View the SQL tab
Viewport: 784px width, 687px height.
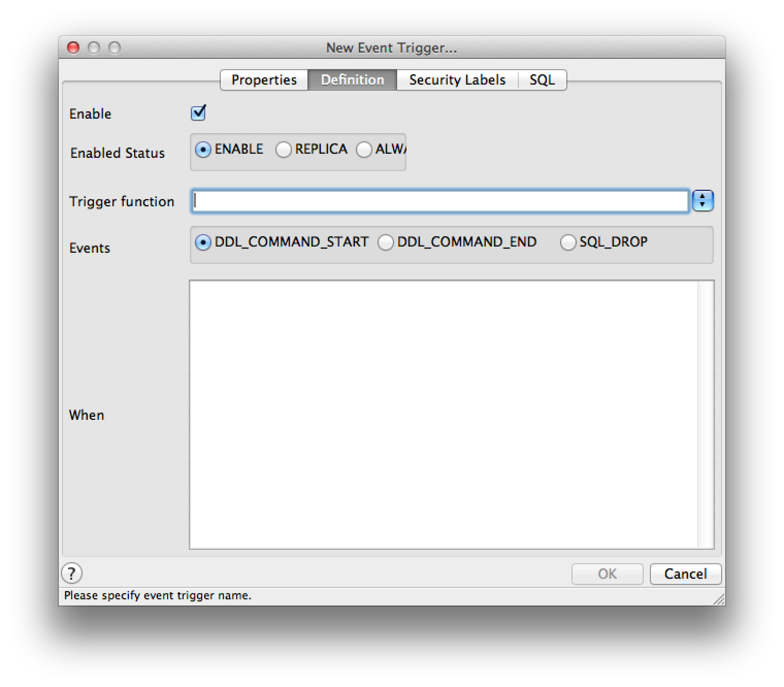tap(542, 80)
